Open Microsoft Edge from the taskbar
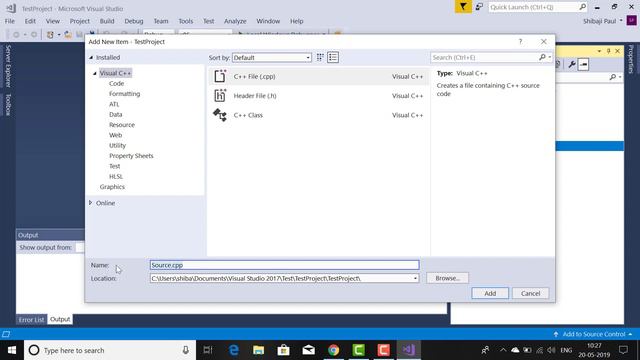640x360 pixels. [233, 350]
